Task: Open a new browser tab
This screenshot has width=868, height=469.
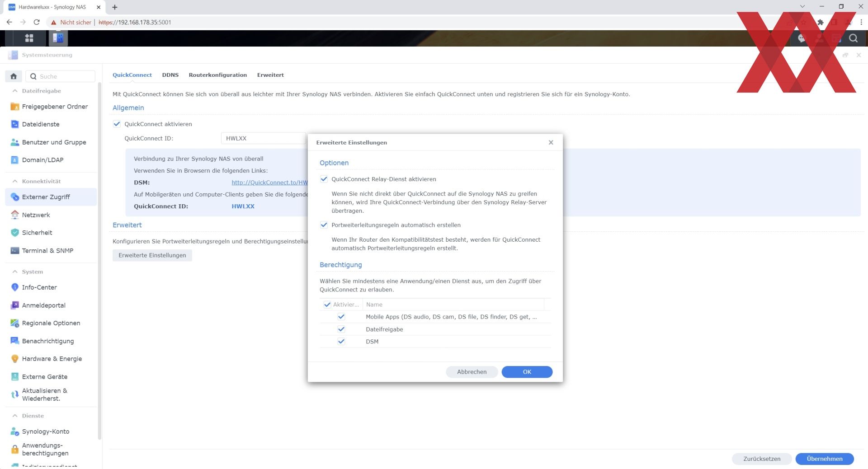Action: click(x=115, y=7)
